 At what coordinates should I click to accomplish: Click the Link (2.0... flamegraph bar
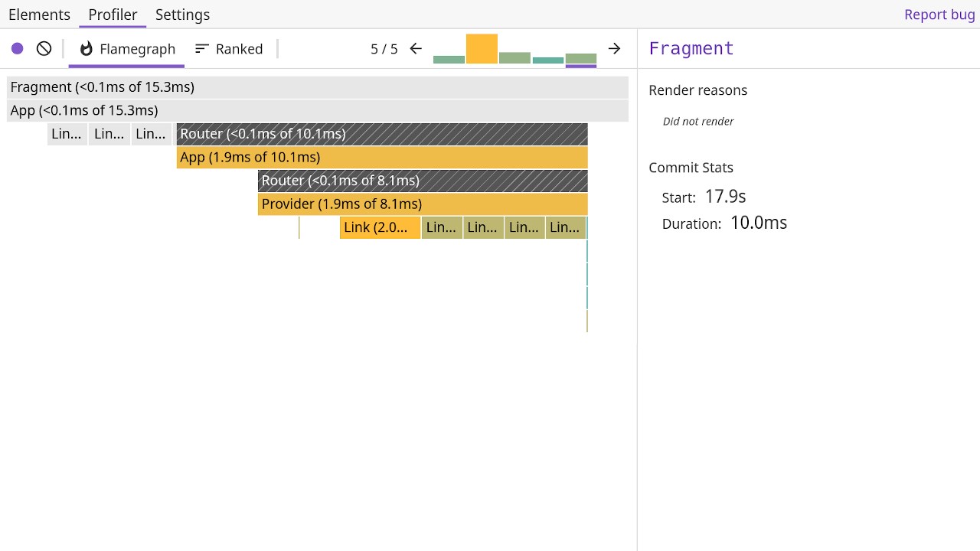380,227
